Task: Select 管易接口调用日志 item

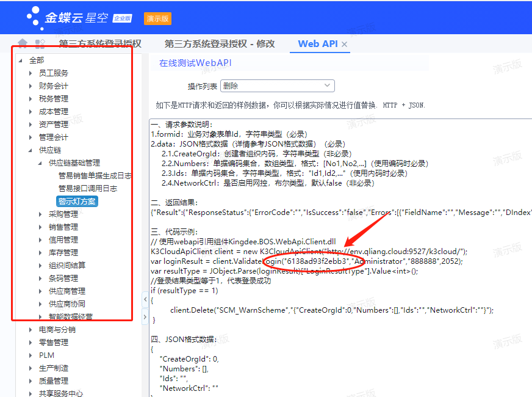Action: [x=87, y=189]
